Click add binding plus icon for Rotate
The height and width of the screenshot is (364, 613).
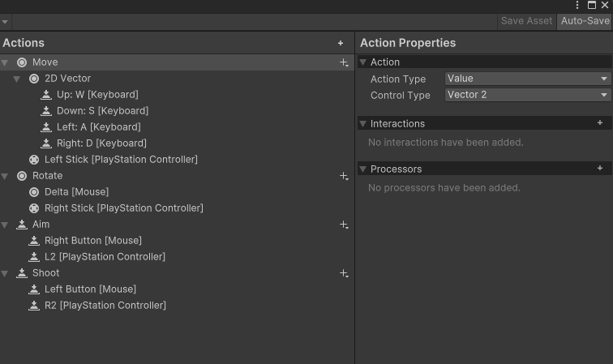[x=344, y=176]
